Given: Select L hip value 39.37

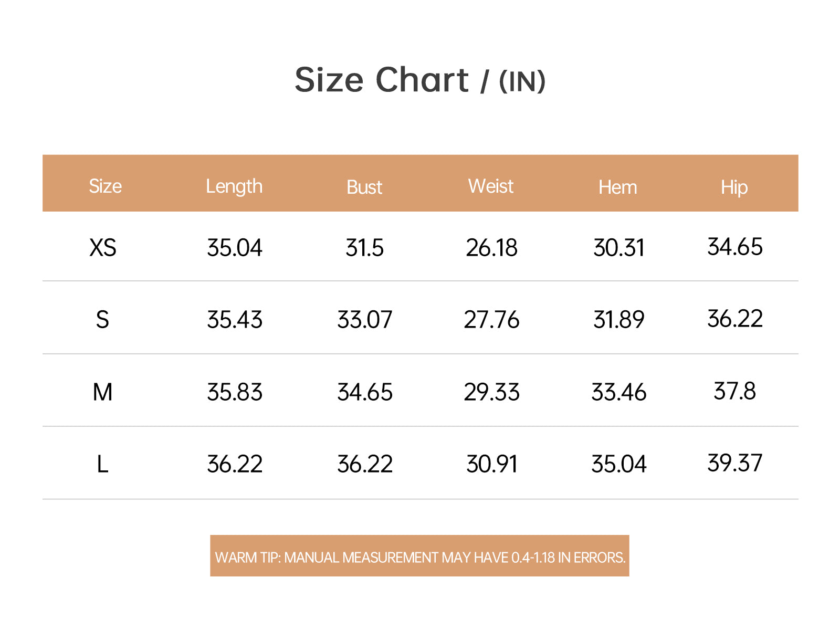Looking at the screenshot, I should coord(734,463).
